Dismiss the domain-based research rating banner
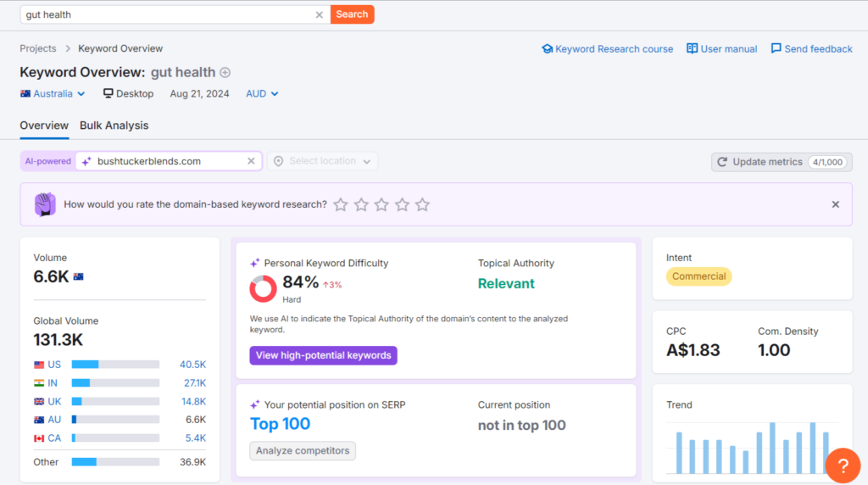This screenshot has width=868, height=485. pyautogui.click(x=835, y=204)
